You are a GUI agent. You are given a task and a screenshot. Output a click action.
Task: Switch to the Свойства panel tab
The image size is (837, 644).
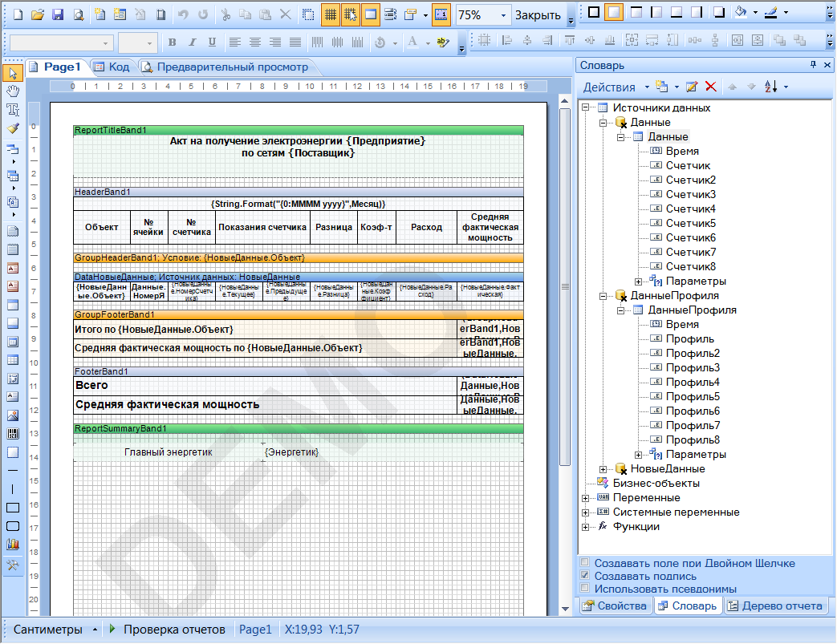615,606
